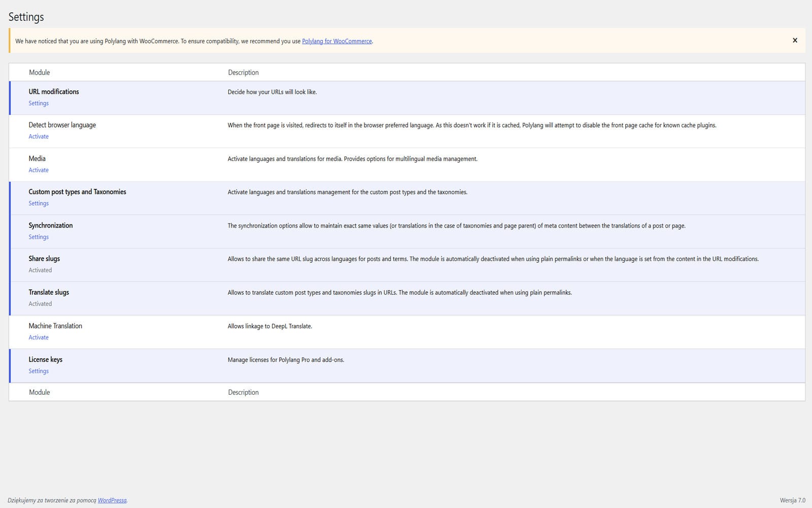Open Settings for Custom post types and Taxonomies
Screen dimensions: 812x508
click(x=39, y=203)
